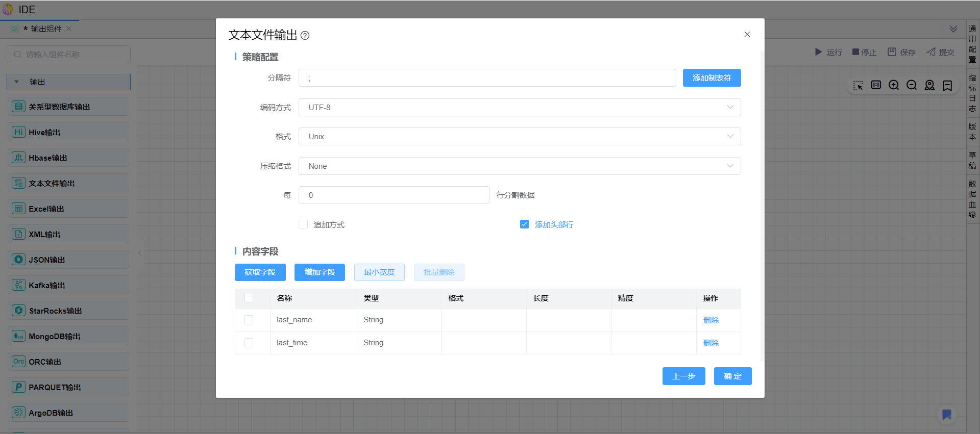The image size is (980, 434).
Task: Open the 通用配置 side tab
Action: (972, 44)
